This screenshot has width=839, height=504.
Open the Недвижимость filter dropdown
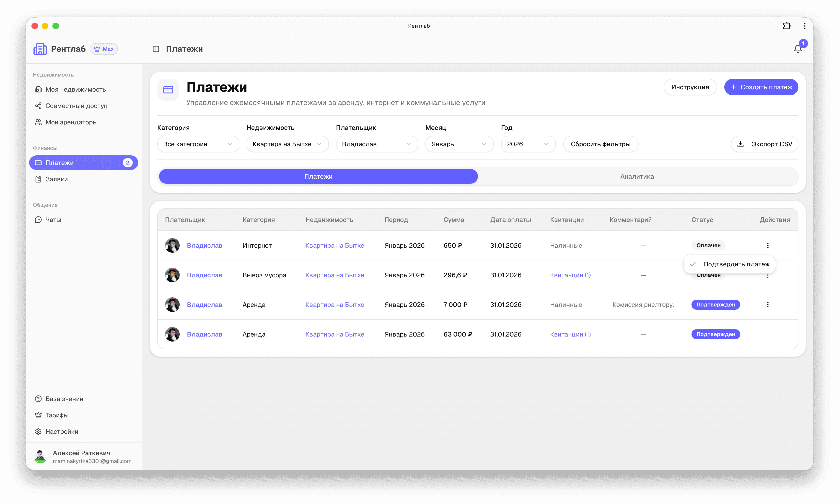point(287,144)
